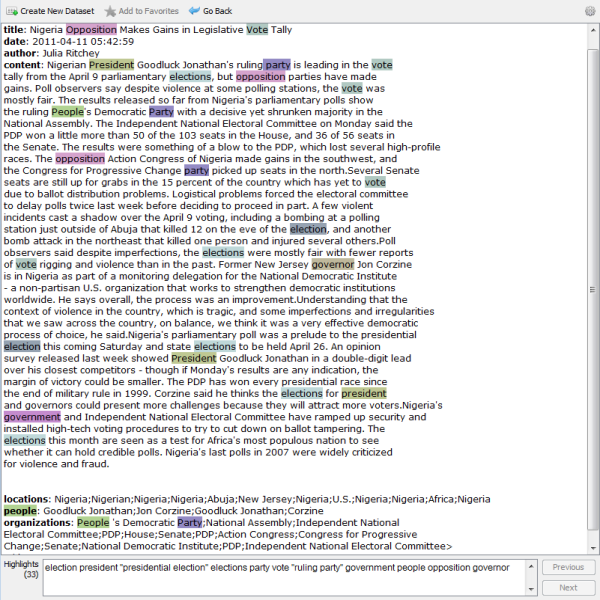The height and width of the screenshot is (600, 600).
Task: Click the Highlights field scroll down arrow
Action: (x=531, y=589)
